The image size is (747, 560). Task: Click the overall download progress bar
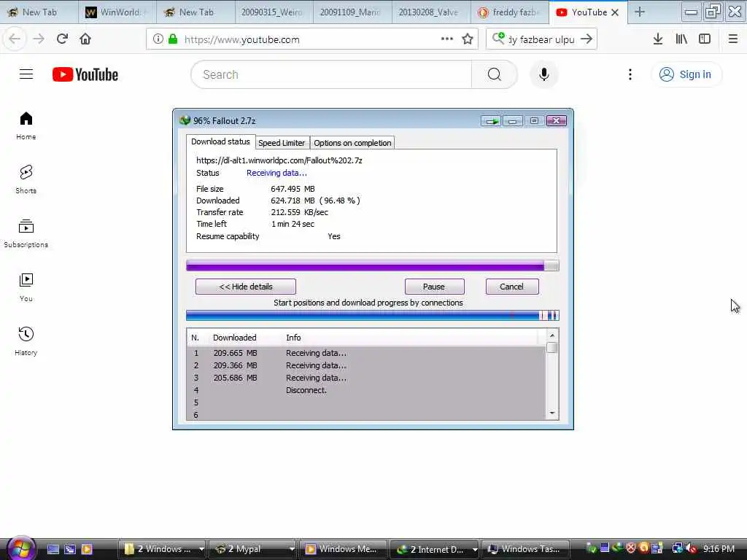373,265
